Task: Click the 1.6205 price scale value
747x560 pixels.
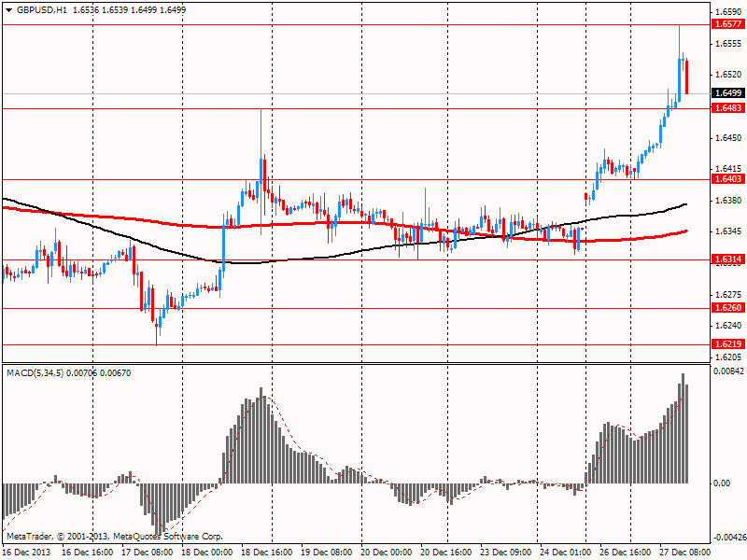Action: point(729,357)
